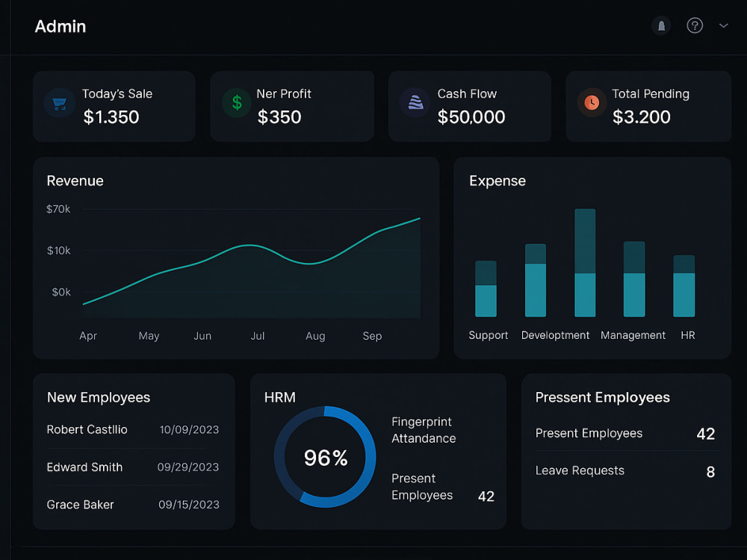Click the Support expense bar
747x560 pixels.
pyautogui.click(x=486, y=288)
